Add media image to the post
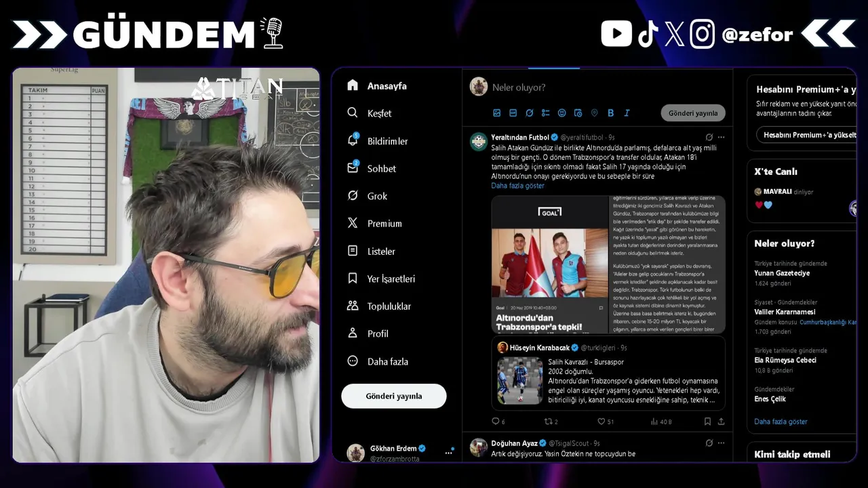The width and height of the screenshot is (868, 488). [496, 113]
